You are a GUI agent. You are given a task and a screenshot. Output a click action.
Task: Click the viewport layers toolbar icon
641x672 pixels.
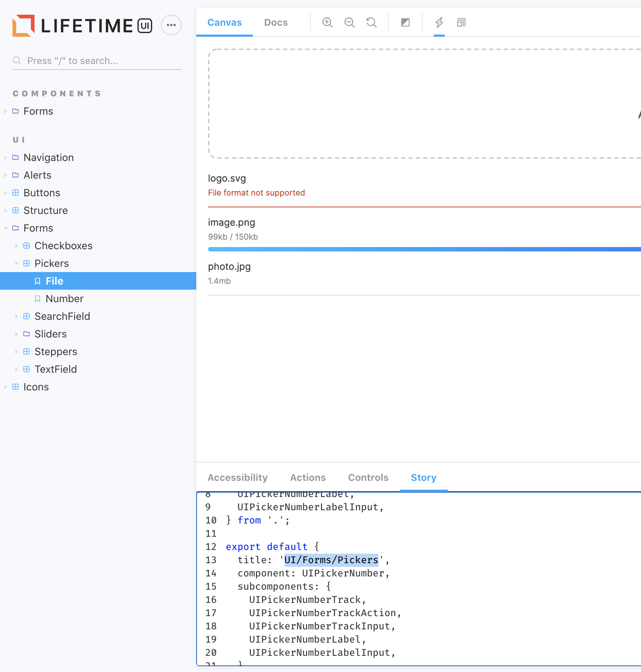[x=461, y=23]
